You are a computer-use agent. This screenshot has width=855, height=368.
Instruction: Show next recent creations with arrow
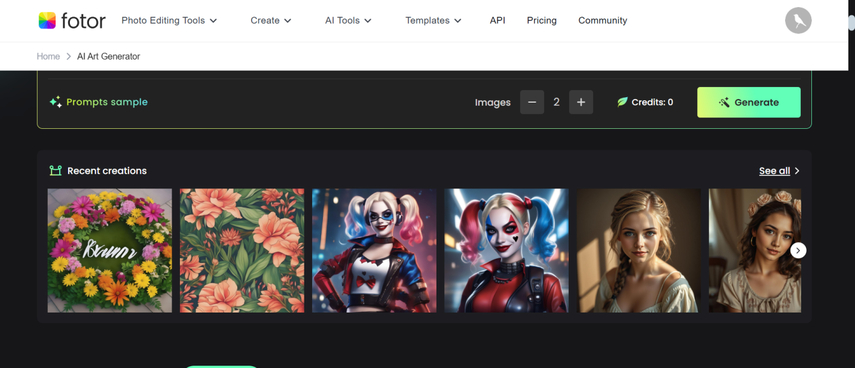[798, 250]
